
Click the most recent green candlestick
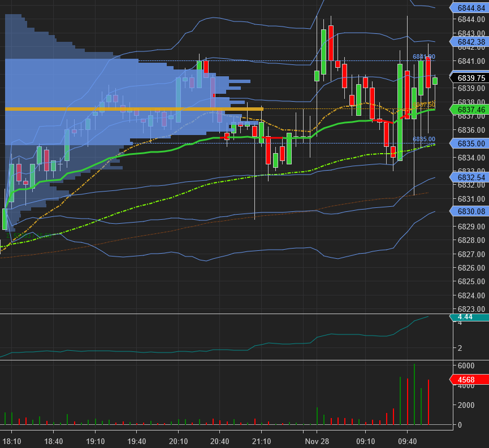point(435,81)
